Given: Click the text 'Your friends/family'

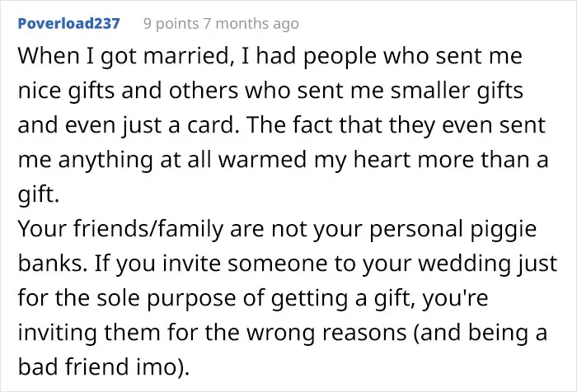Looking at the screenshot, I should pos(120,229).
